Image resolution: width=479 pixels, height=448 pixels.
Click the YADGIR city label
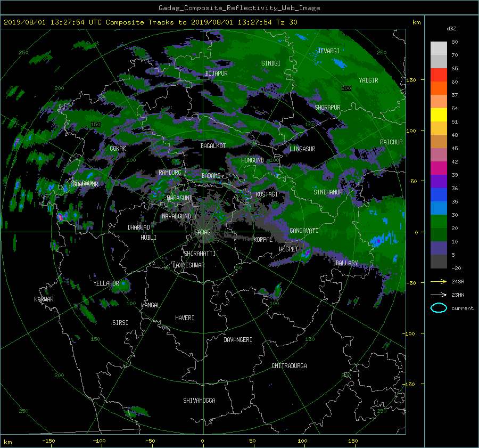[x=368, y=80]
